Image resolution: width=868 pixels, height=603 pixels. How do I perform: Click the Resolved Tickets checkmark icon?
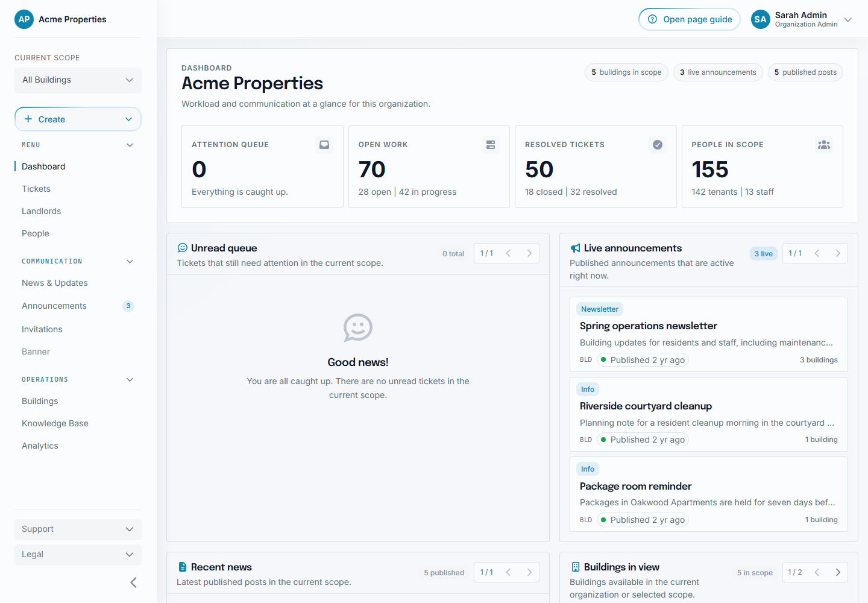tap(658, 145)
